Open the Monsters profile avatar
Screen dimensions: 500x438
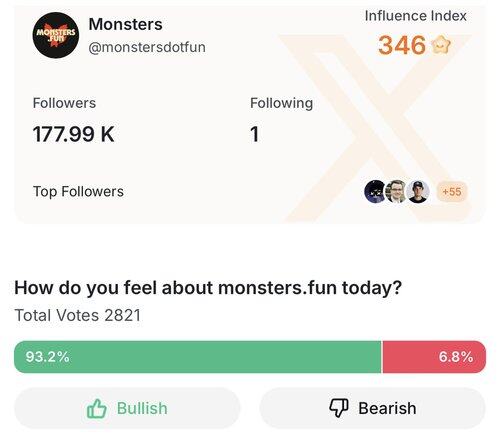(56, 35)
